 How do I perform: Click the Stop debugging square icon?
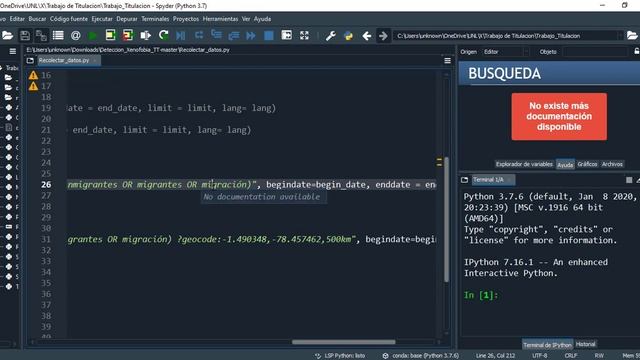point(269,36)
